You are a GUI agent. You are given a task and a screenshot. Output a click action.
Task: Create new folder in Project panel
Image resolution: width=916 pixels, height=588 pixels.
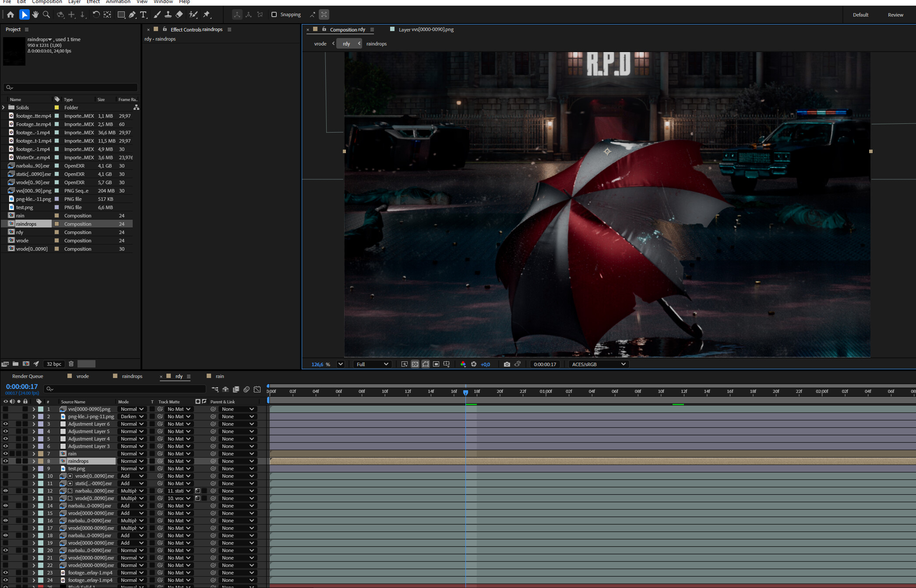click(15, 364)
